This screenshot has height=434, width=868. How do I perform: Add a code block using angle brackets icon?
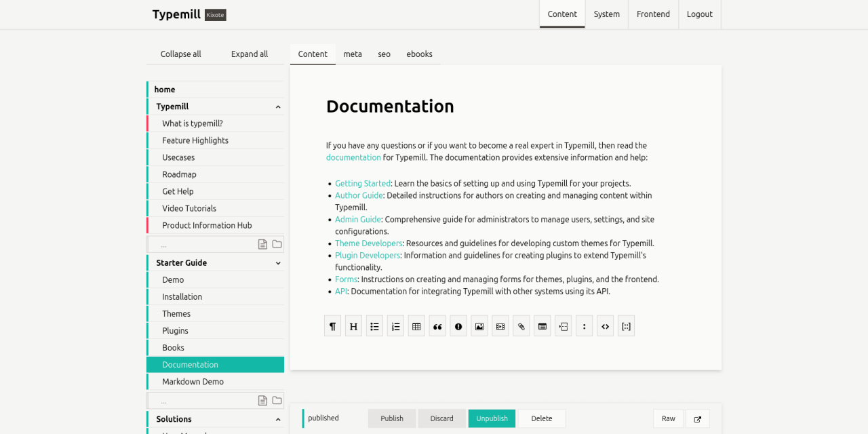click(x=605, y=326)
